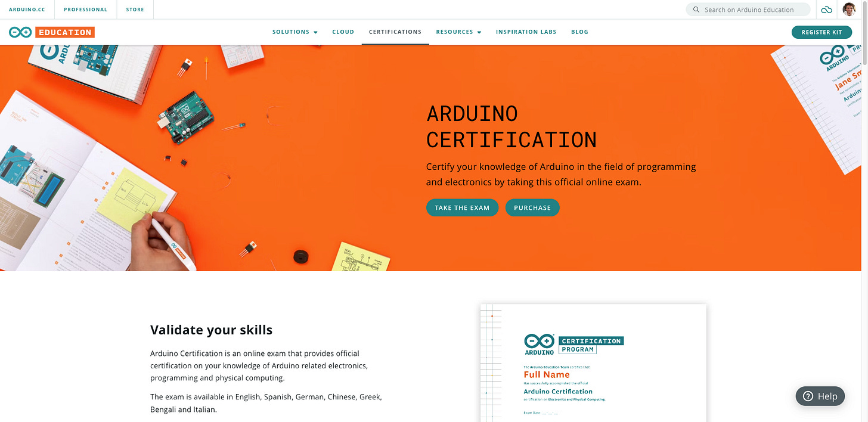868x422 pixels.
Task: Click the Validate your skills heading
Action: point(211,330)
